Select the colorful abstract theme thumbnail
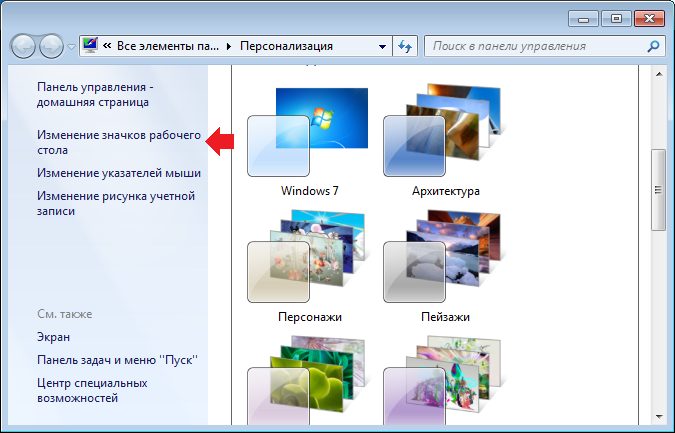The height and width of the screenshot is (433, 675). [443, 381]
